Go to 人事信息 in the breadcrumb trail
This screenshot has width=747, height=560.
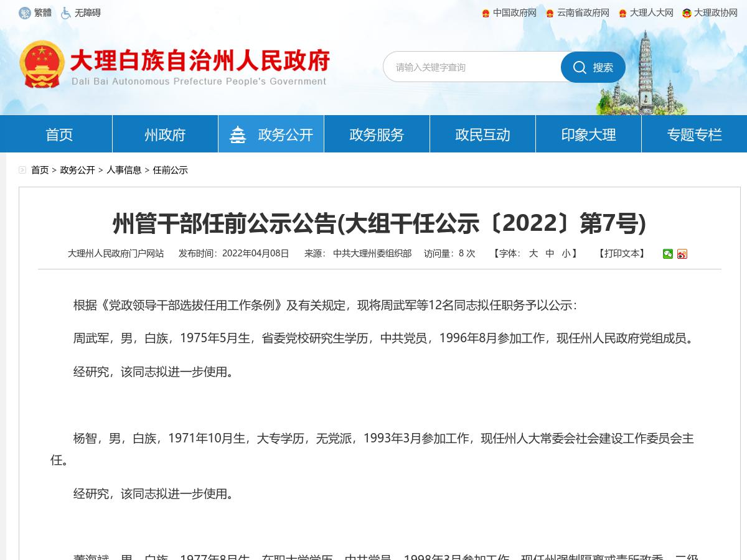[x=123, y=170]
